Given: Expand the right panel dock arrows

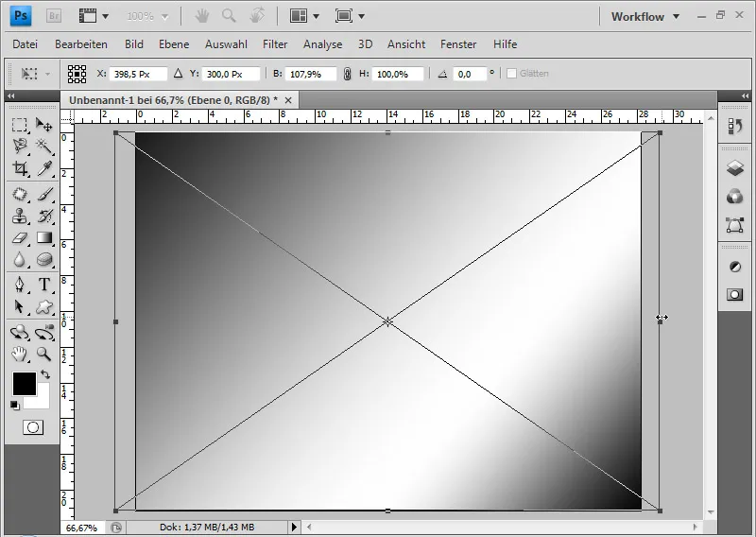Looking at the screenshot, I should coord(745,96).
